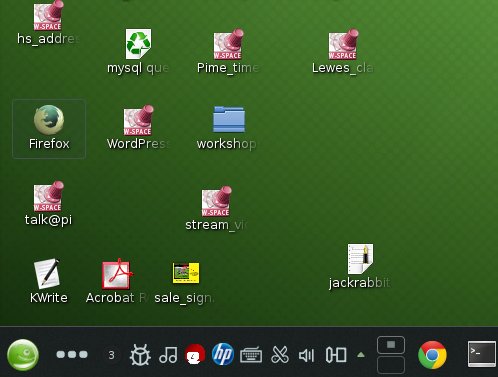Switch to the bottom virtual desktop in pager

pyautogui.click(x=391, y=365)
